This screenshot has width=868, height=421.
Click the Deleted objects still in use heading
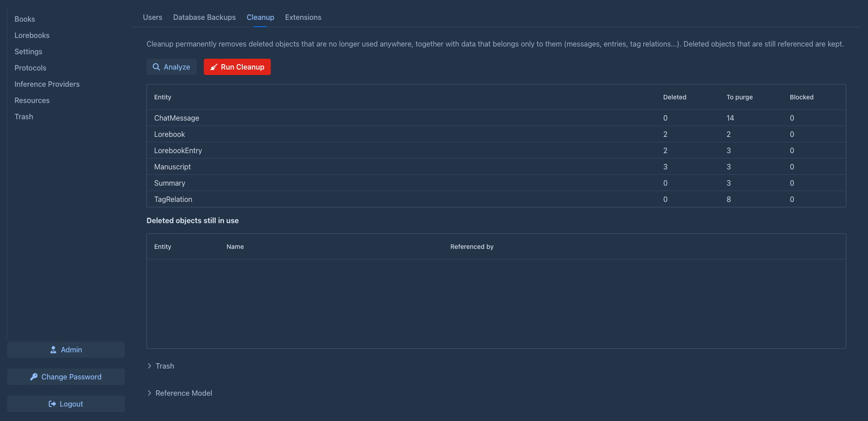(x=193, y=220)
